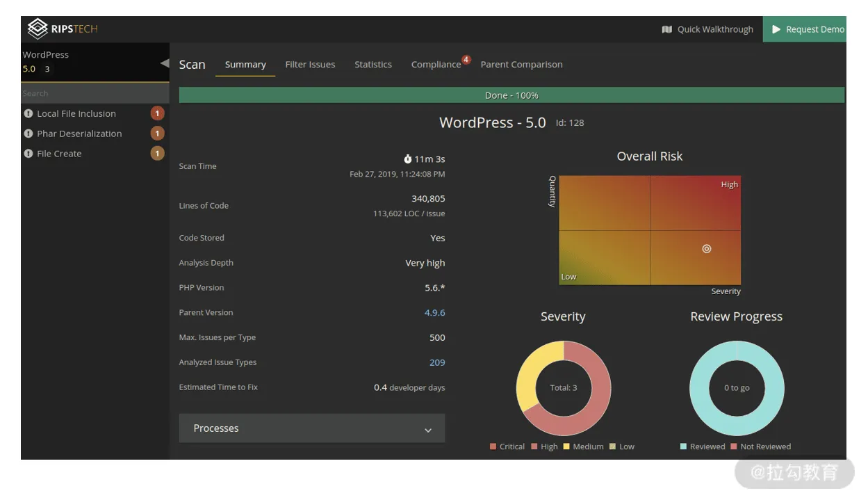Click the red Compliance notification badge
The height and width of the screenshot is (500, 868).
click(x=466, y=59)
